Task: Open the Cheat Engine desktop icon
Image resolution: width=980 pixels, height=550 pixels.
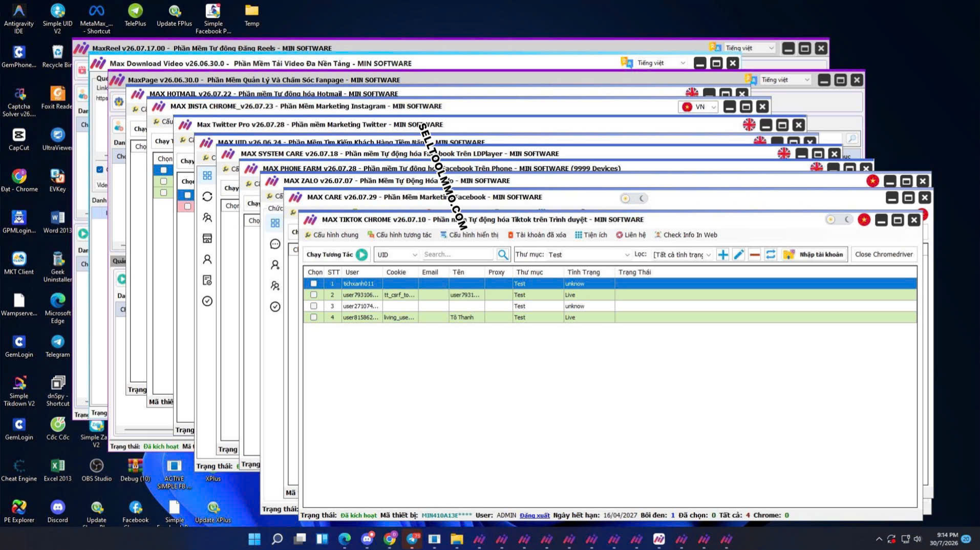Action: click(x=19, y=470)
